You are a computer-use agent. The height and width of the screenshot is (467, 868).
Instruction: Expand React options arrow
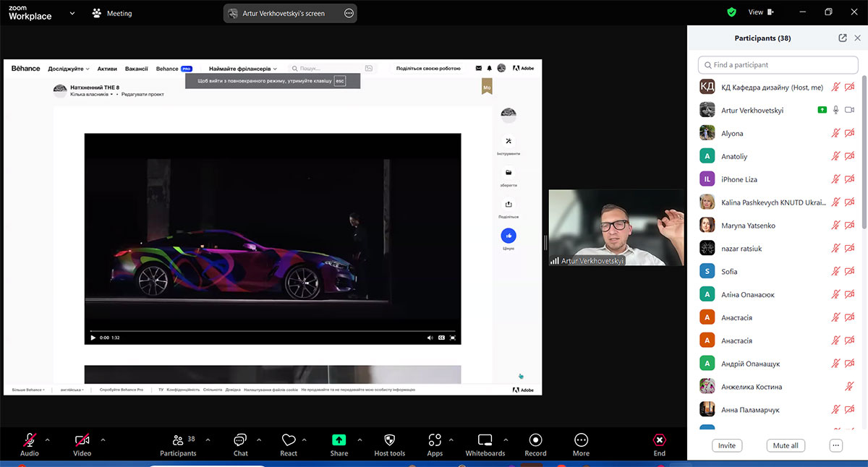click(304, 440)
